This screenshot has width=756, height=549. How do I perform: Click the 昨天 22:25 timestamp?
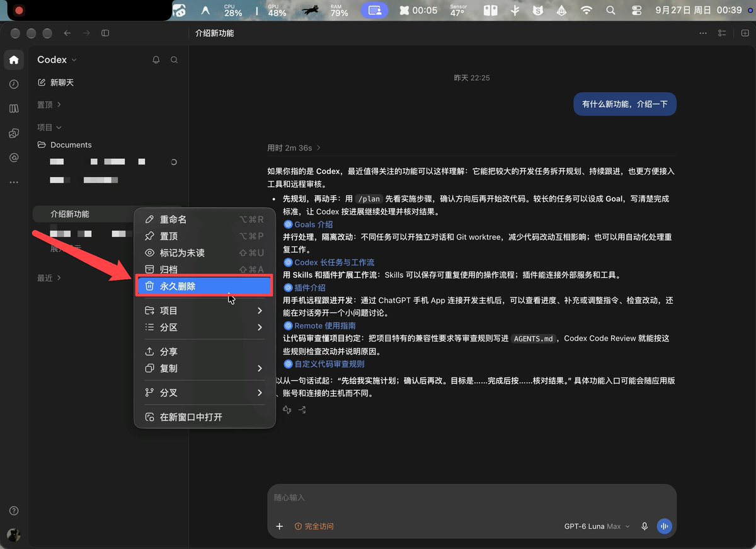[472, 78]
